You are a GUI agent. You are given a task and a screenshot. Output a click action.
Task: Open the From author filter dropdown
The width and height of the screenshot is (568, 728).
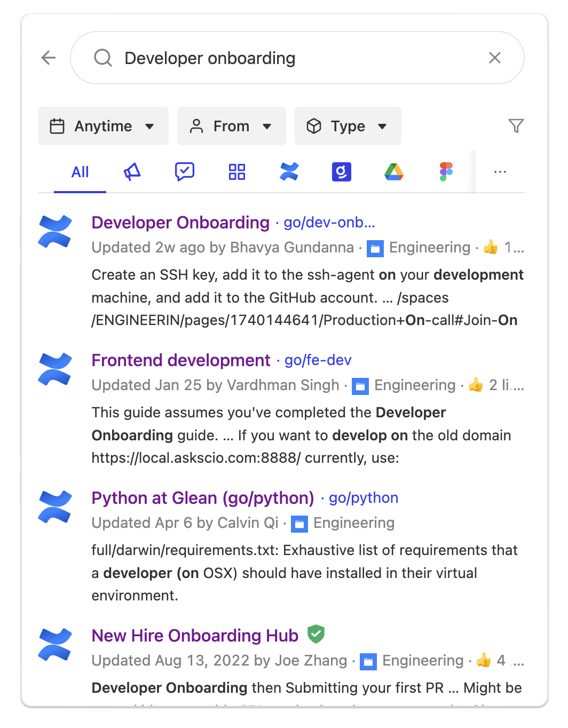[x=231, y=126]
